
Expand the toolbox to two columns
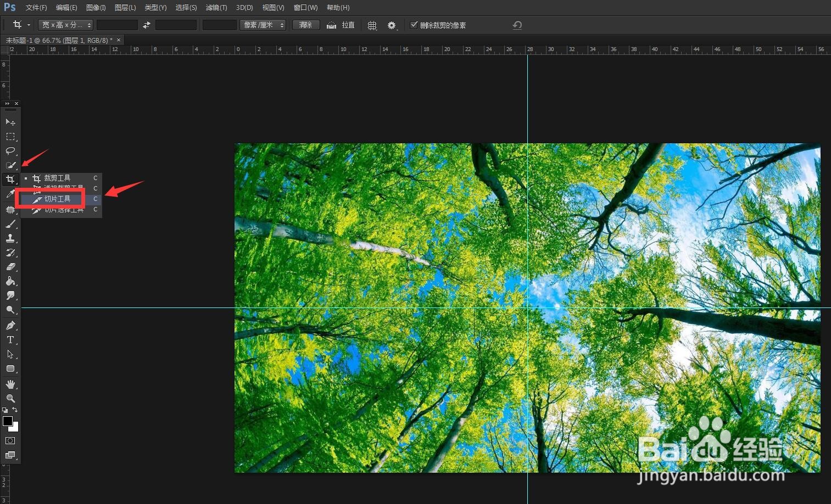[7, 103]
